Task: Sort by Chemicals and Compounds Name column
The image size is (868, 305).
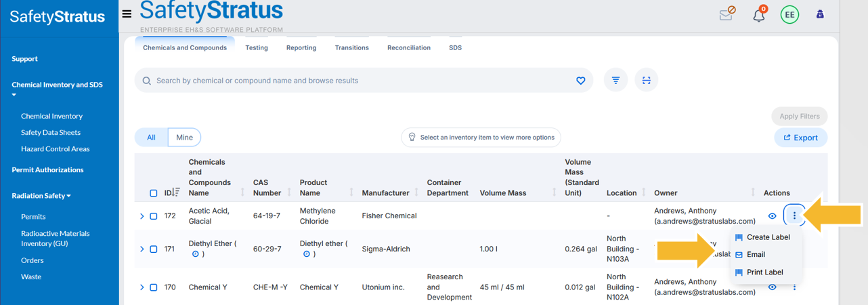Action: click(243, 192)
